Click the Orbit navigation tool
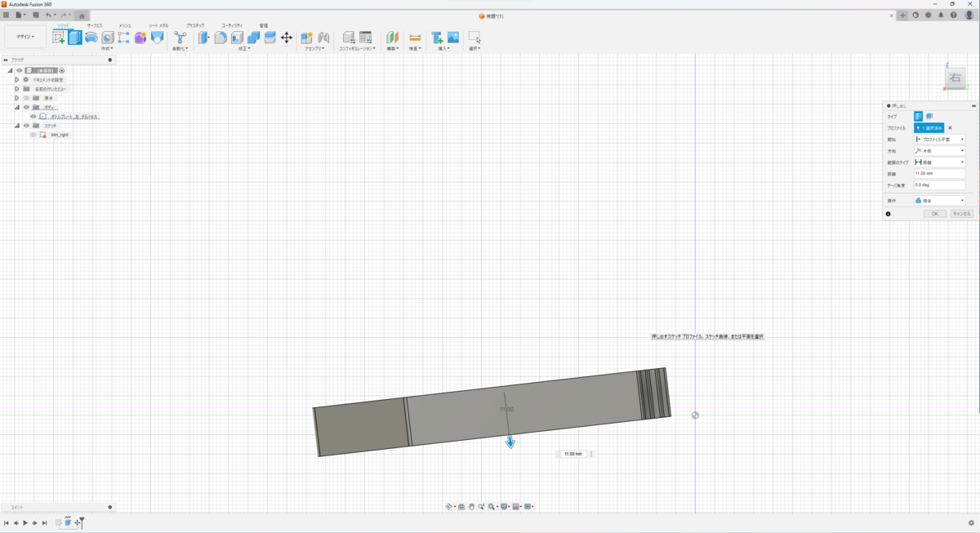 (448, 507)
